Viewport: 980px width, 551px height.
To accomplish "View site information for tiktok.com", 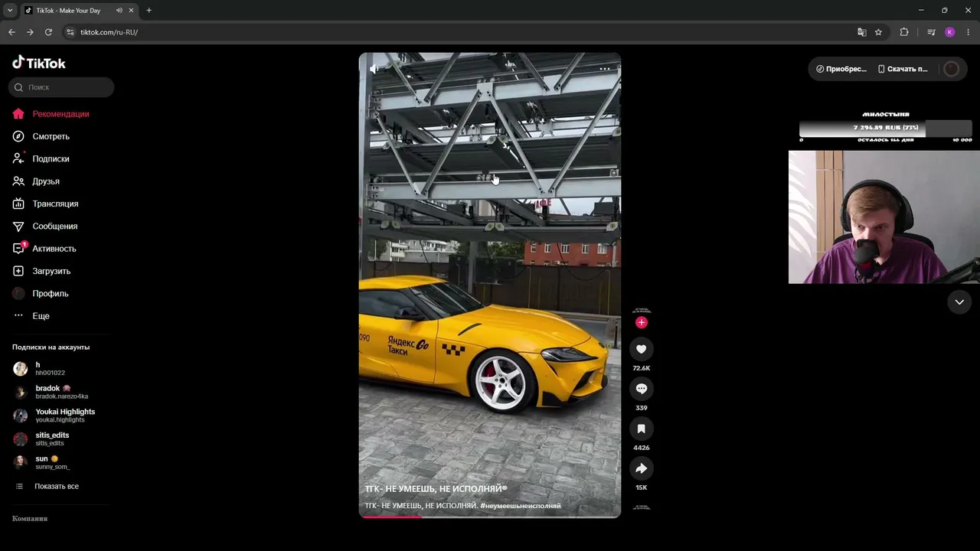I will pyautogui.click(x=70, y=32).
